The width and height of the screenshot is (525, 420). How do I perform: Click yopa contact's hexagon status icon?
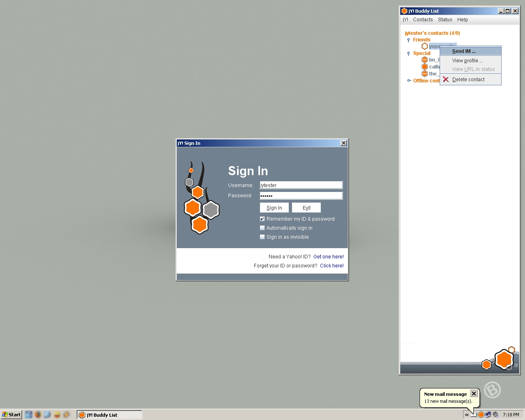425,46
